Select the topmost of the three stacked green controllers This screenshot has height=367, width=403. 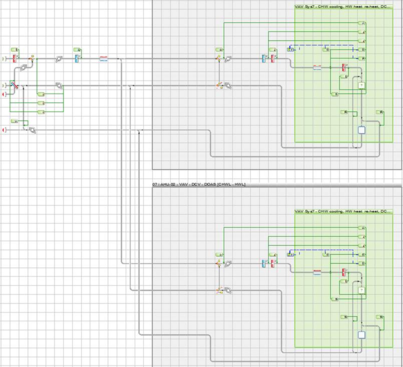(41, 94)
